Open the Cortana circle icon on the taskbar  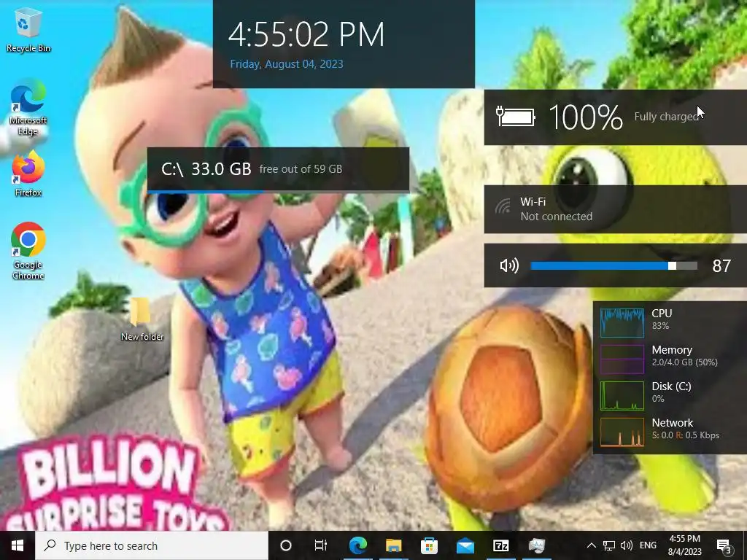pos(286,545)
